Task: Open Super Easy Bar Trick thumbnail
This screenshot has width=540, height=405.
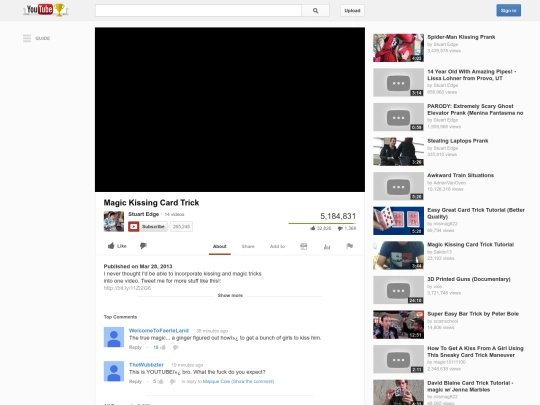Action: [x=398, y=325]
